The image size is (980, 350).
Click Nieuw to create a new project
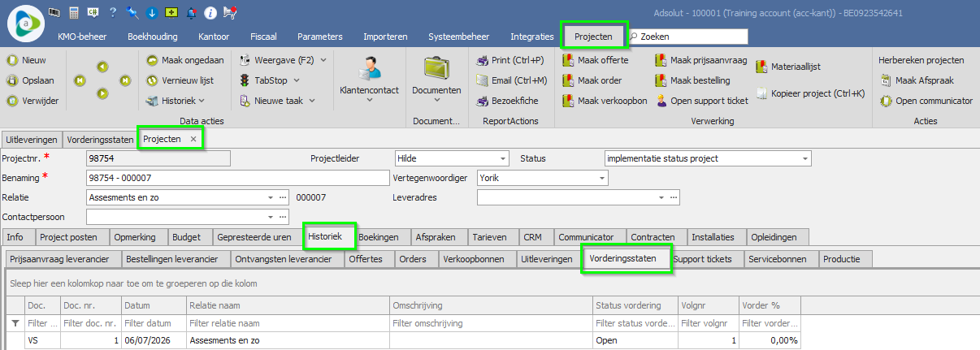(x=27, y=60)
